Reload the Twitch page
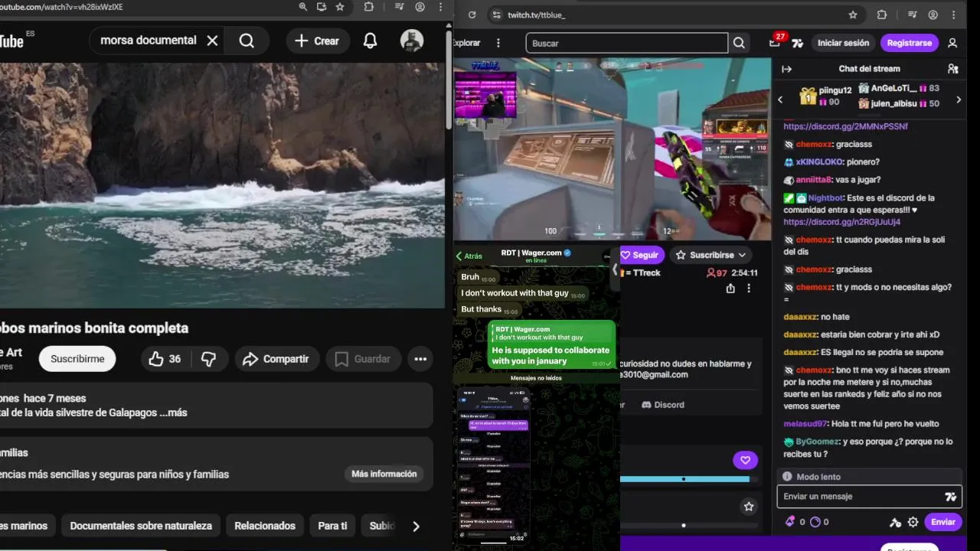The width and height of the screenshot is (980, 551). click(x=472, y=15)
